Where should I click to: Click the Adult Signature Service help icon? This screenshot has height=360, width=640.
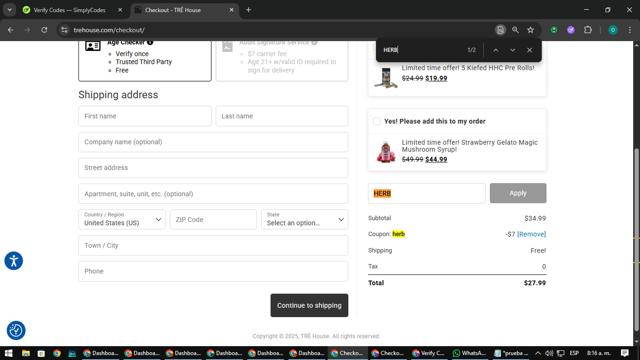(x=314, y=42)
